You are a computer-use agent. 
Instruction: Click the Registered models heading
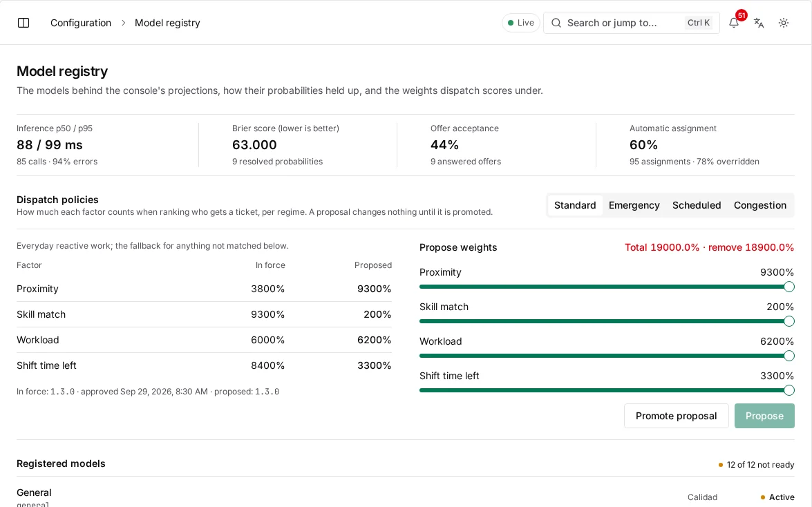click(61, 463)
